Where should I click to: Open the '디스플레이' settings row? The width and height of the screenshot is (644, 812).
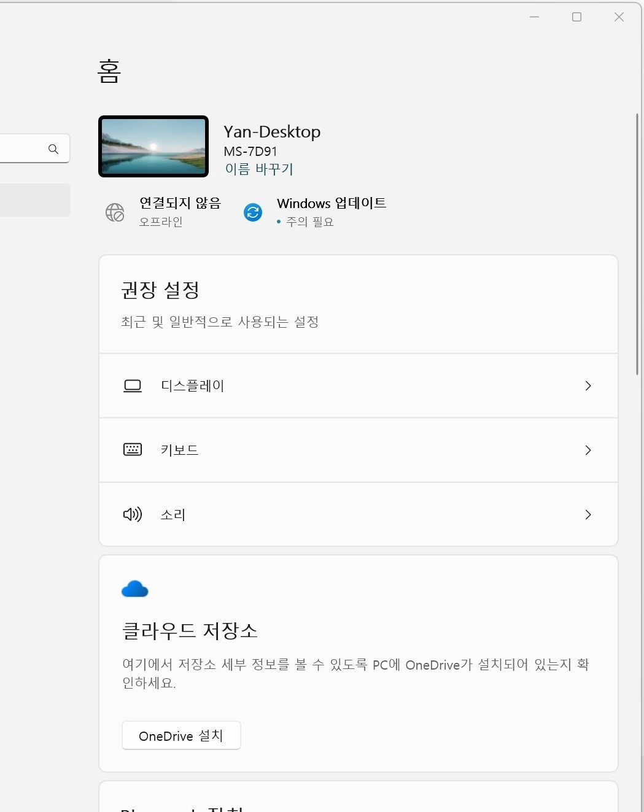click(359, 385)
